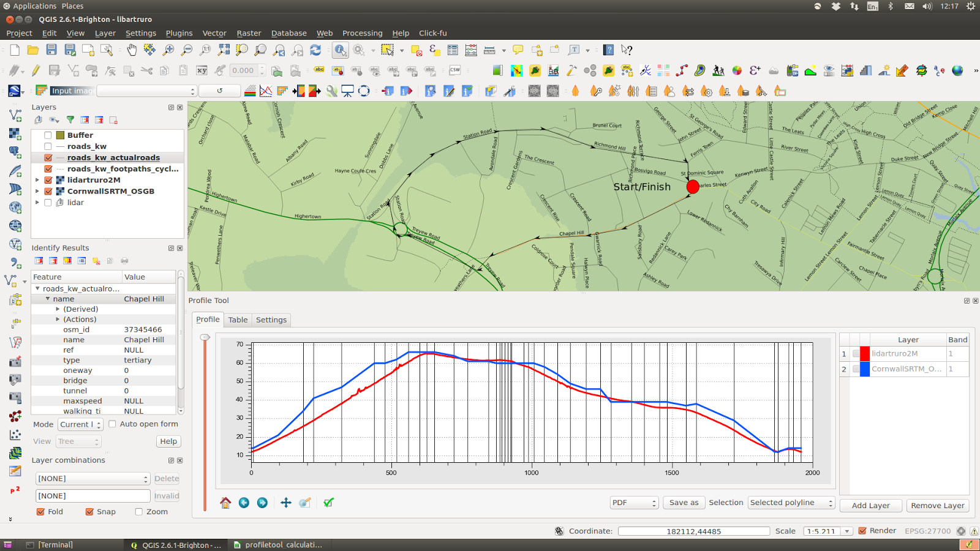Select the Pan Map hand tool
The image size is (980, 551).
pyautogui.click(x=131, y=50)
